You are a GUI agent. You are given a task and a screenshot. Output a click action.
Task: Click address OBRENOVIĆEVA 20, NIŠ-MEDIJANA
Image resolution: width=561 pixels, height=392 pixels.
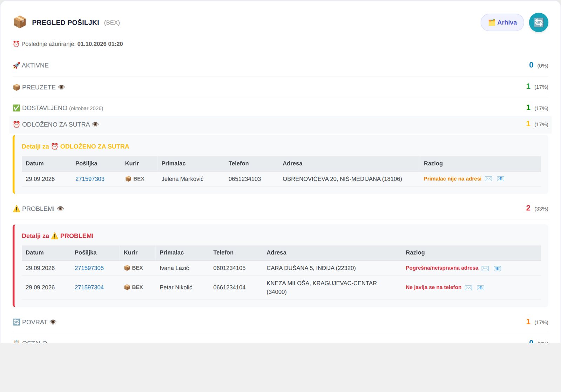point(342,179)
